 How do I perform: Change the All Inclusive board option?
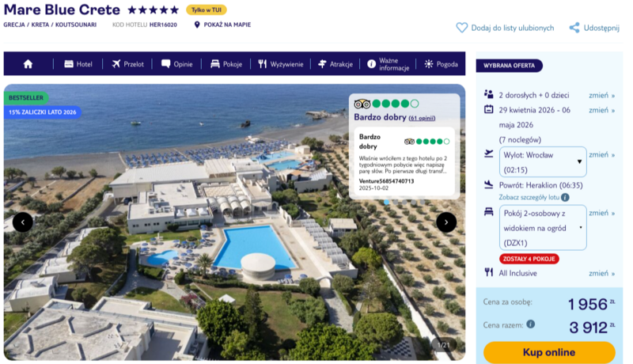(601, 273)
